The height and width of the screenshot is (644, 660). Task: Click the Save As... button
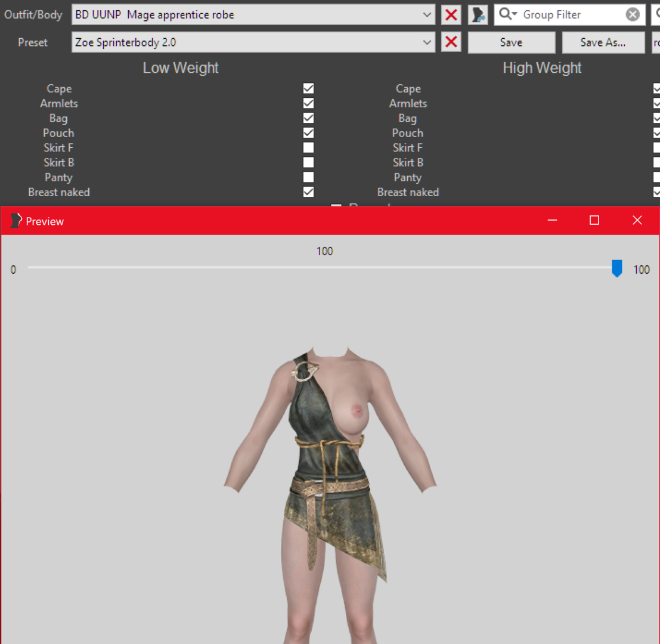pos(603,42)
